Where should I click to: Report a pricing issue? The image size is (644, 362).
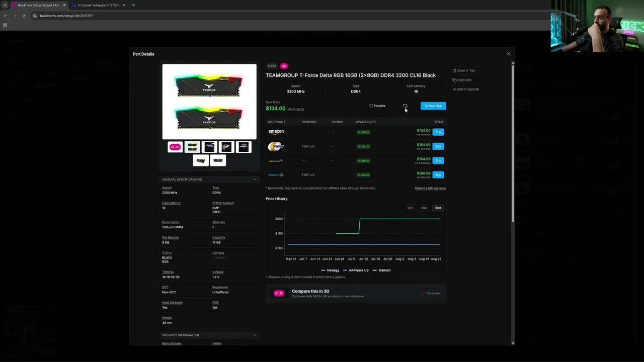click(430, 188)
